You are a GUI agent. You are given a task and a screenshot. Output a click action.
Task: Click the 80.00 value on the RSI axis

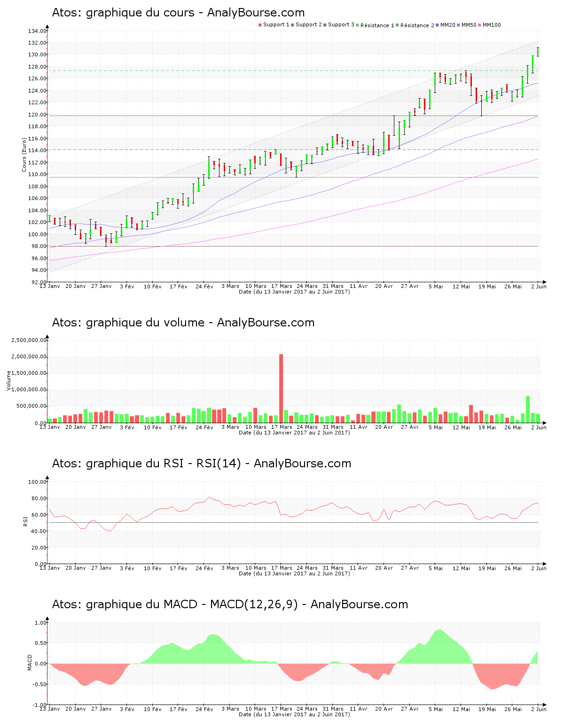tap(39, 498)
